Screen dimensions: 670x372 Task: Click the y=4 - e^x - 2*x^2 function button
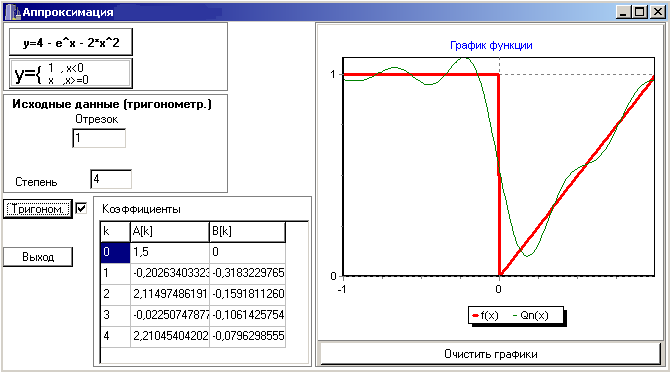(71, 42)
